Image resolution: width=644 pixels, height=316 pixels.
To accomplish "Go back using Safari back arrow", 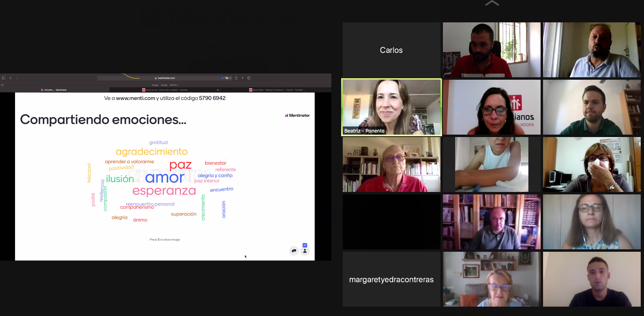I will pyautogui.click(x=11, y=78).
